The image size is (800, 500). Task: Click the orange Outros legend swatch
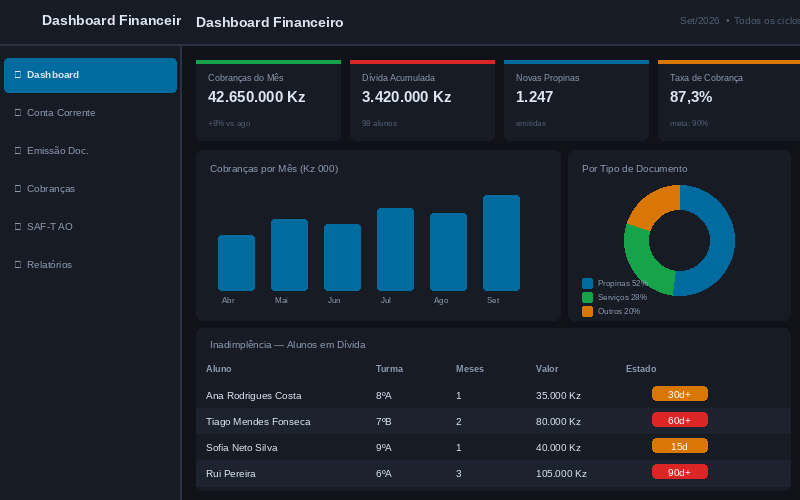click(587, 311)
